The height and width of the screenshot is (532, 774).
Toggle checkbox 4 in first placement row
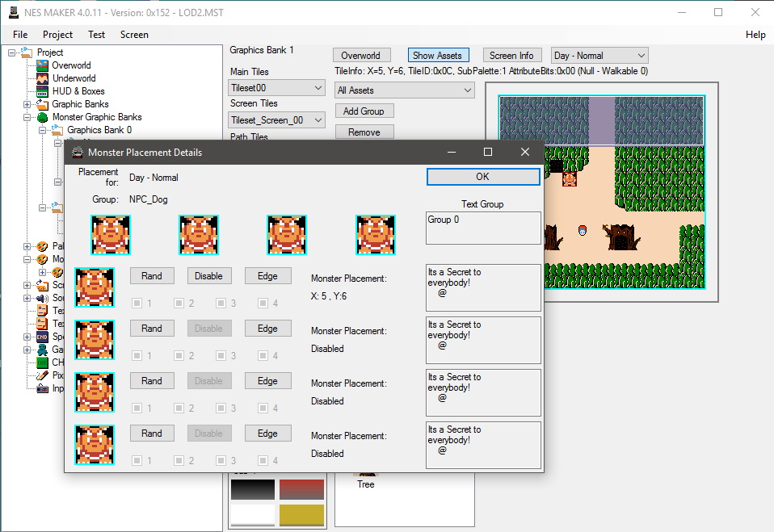point(263,304)
